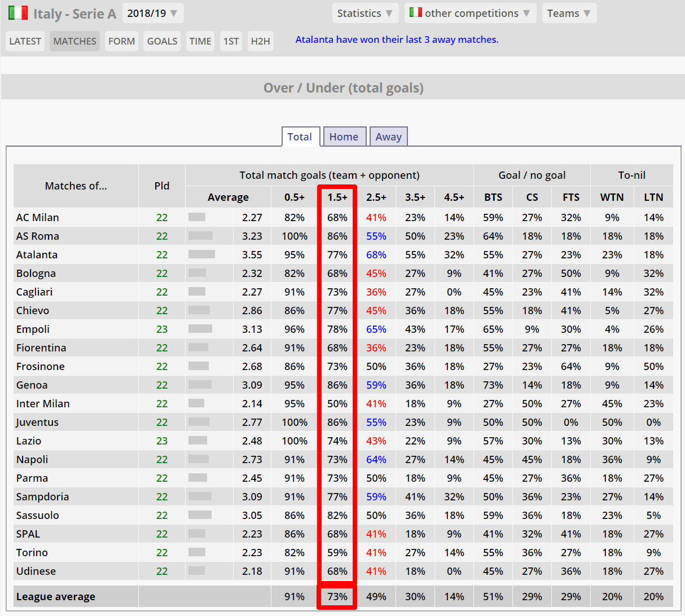Open the H2H section
Screen dimensions: 685x616
click(261, 41)
